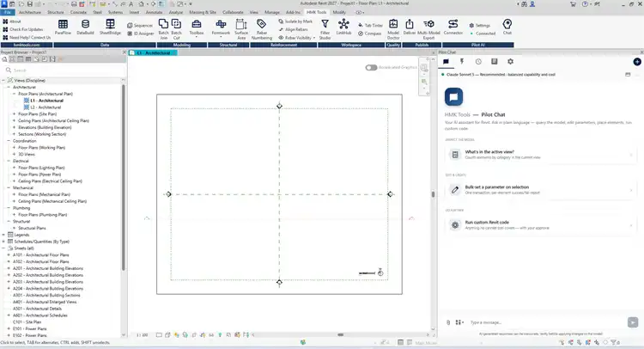Viewport: 644px width, 349px height.
Task: Switch to the Architecture ribbon tab
Action: click(30, 12)
